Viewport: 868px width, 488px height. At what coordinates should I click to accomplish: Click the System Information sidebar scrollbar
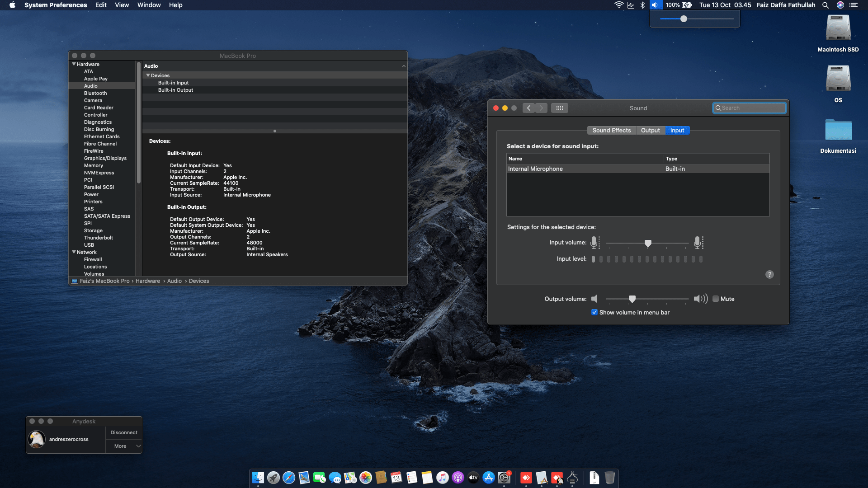click(x=139, y=122)
